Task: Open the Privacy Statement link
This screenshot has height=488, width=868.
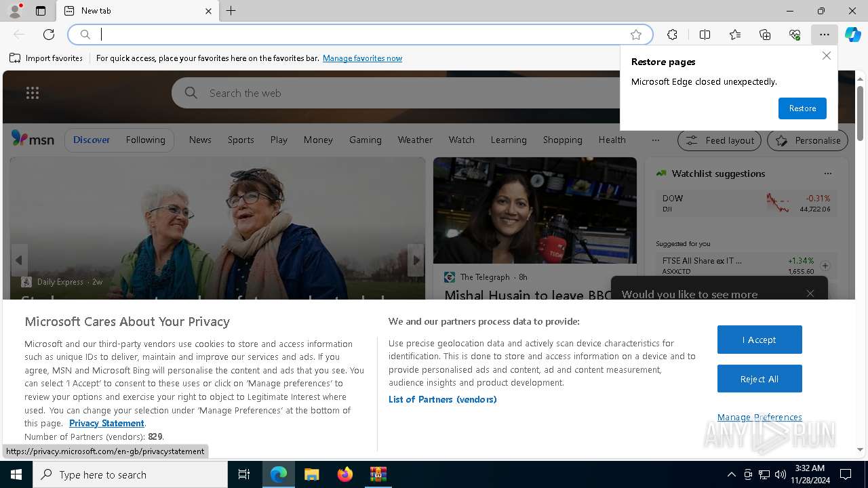Action: [106, 423]
